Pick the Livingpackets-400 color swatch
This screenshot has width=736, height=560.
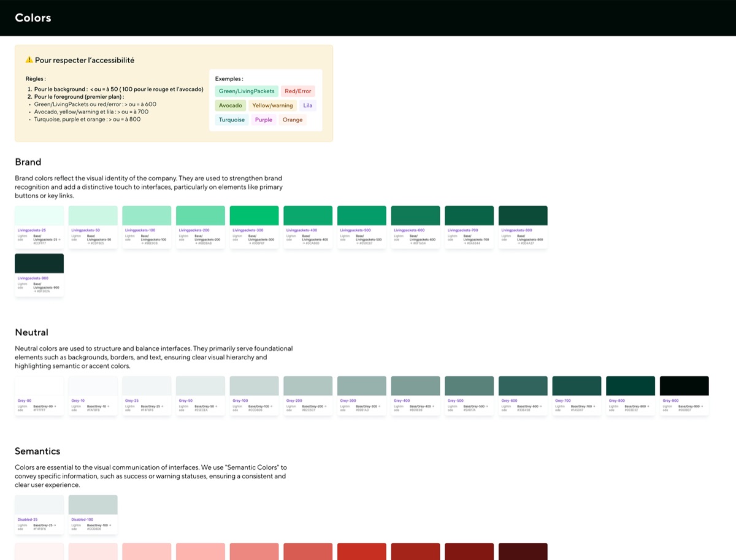308,215
